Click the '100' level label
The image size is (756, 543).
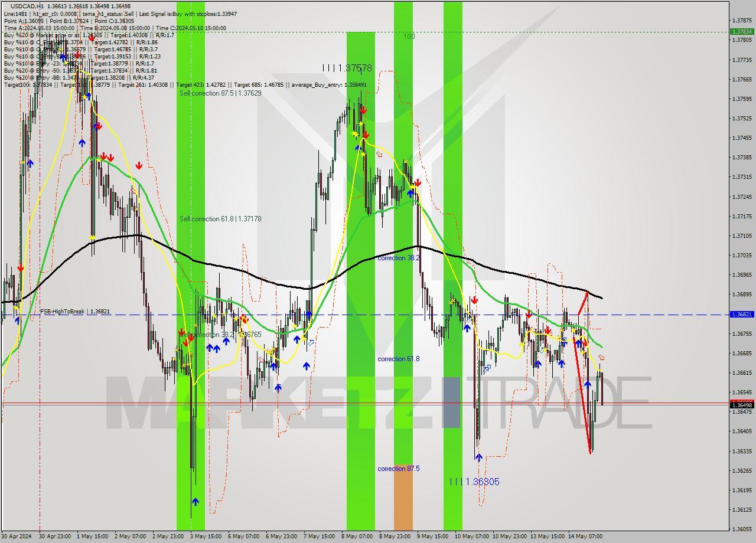[x=409, y=37]
